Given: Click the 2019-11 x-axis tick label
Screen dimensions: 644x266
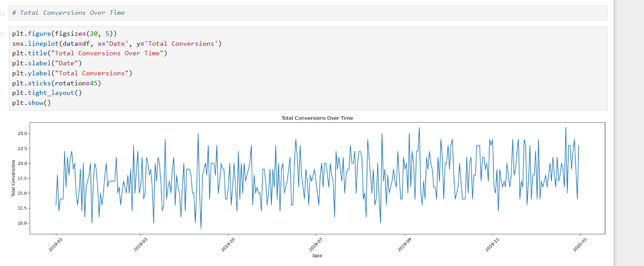Looking at the screenshot, I should 488,245.
